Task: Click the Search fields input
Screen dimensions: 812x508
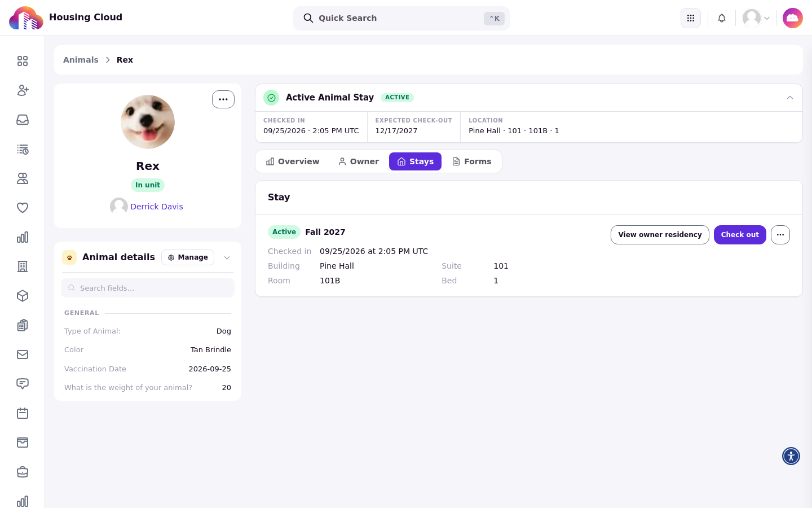Action: [x=148, y=288]
